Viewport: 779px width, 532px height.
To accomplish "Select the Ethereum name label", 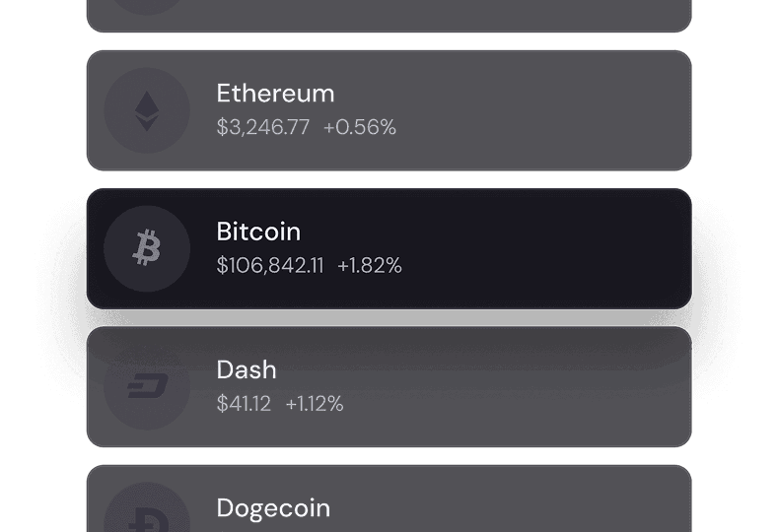I will pyautogui.click(x=275, y=94).
